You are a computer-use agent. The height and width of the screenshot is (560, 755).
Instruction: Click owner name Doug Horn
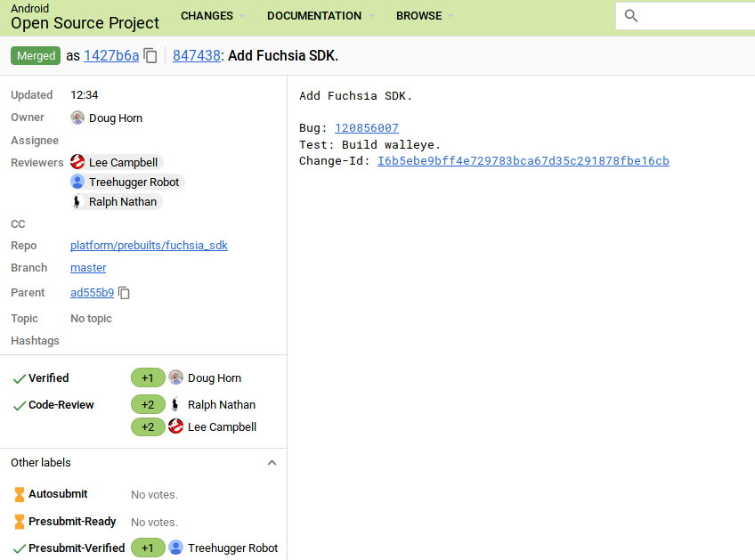[116, 118]
